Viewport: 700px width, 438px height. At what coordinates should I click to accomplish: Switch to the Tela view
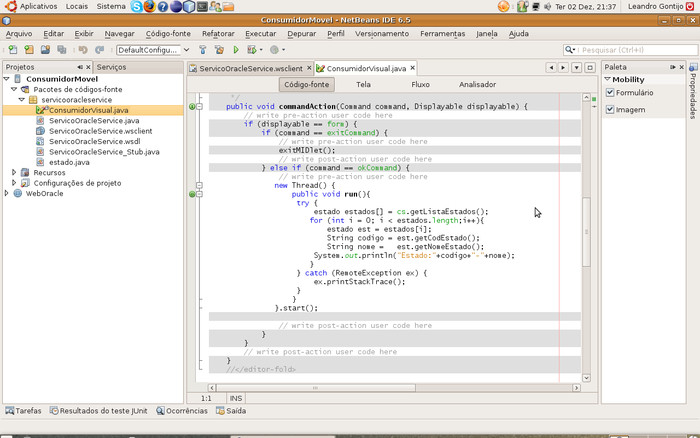pos(363,84)
